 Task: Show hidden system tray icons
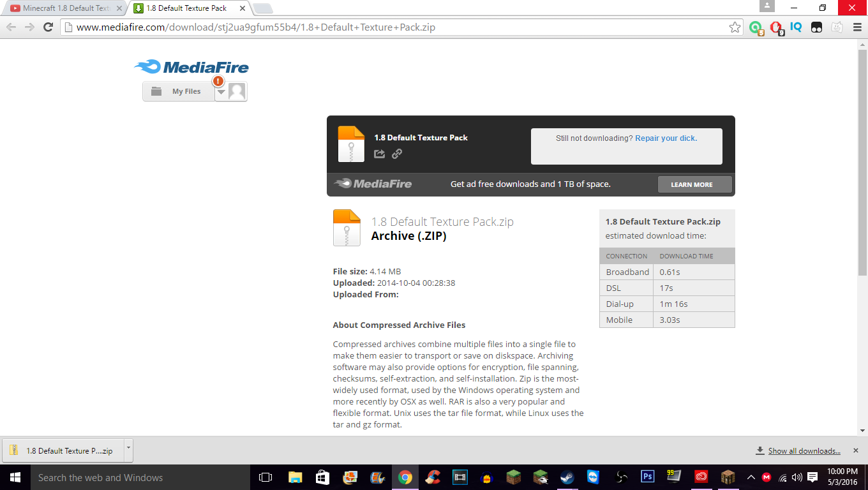751,477
